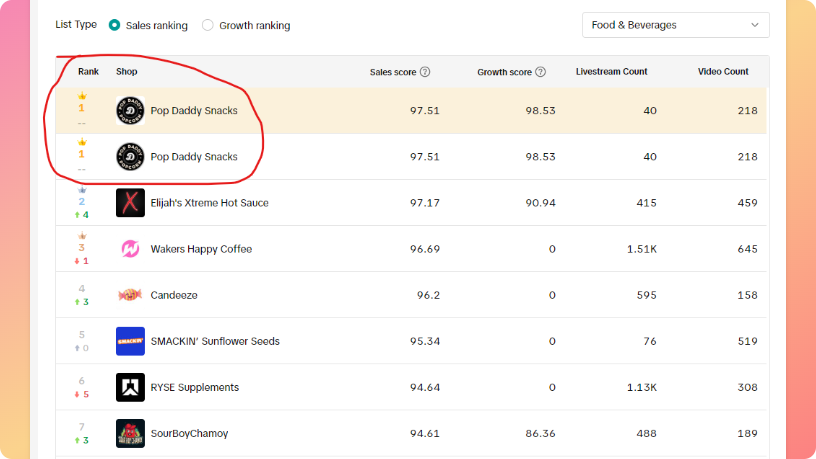Click the 96.2 sales score value
This screenshot has height=459, width=816.
pyautogui.click(x=428, y=295)
